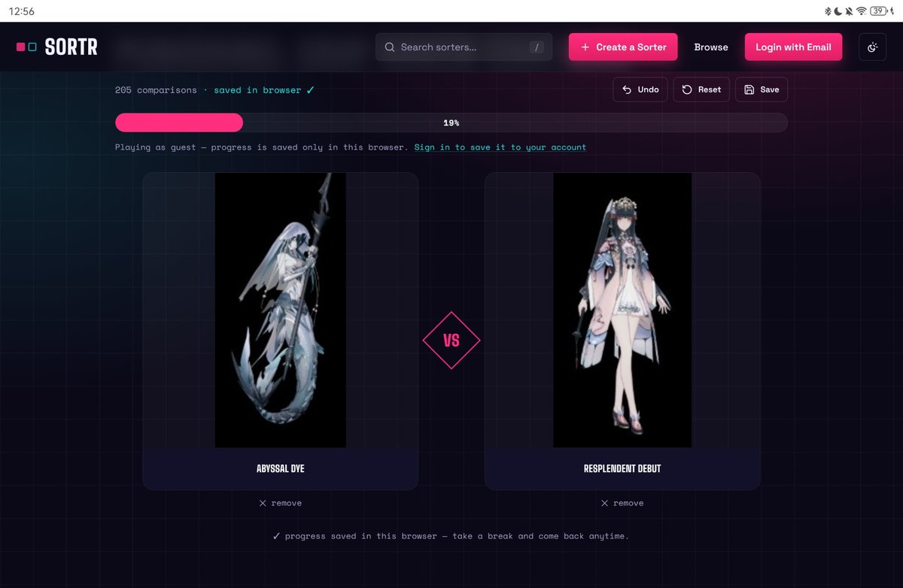
Task: Select the ABYSSAL DYE label
Action: click(281, 468)
